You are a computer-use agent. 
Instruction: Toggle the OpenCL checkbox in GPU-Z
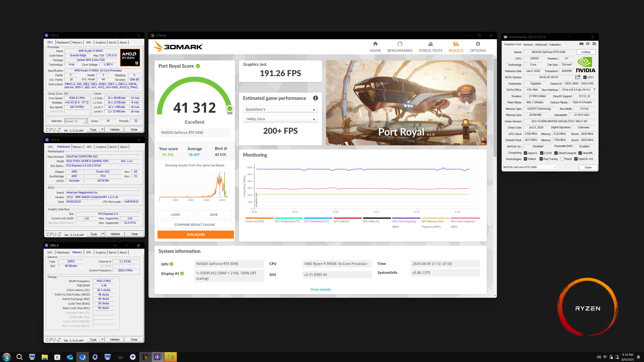525,153
